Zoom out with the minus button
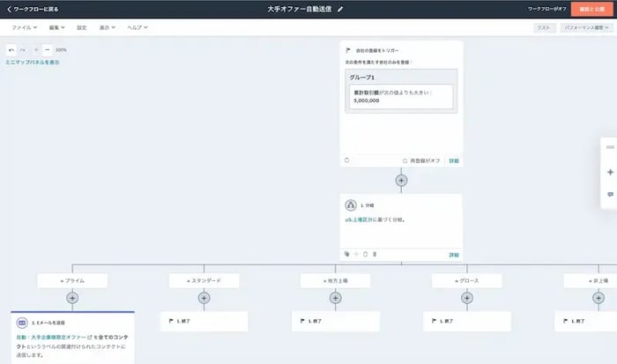 tap(48, 50)
